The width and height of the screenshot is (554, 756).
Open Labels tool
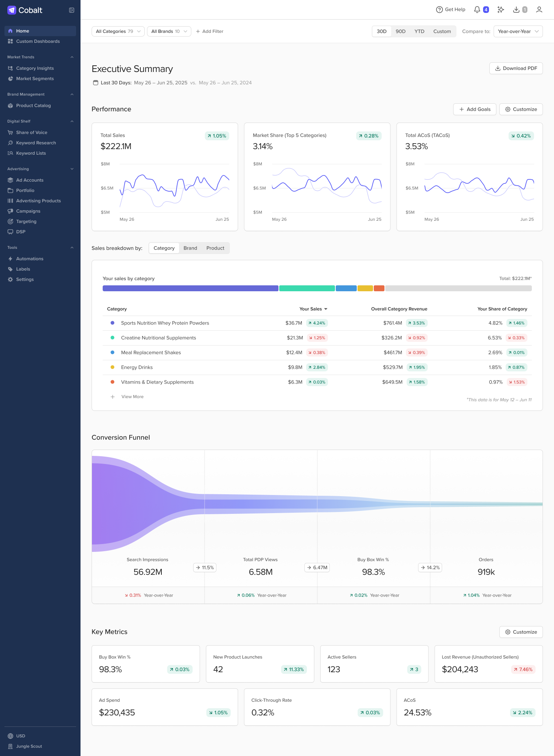pyautogui.click(x=23, y=269)
